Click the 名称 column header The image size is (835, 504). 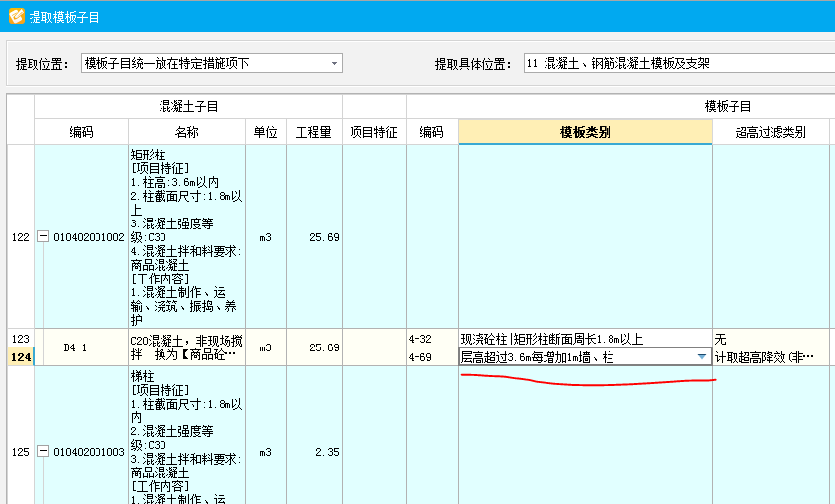coord(187,132)
